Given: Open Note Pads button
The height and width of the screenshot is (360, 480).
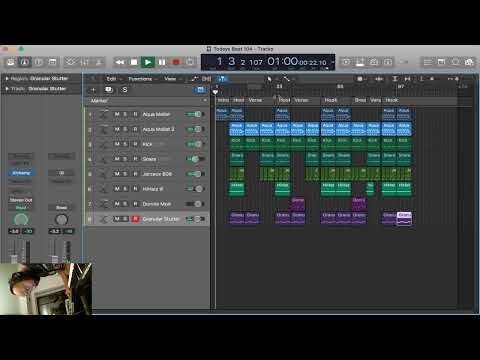Looking at the screenshot, I should click(441, 62).
